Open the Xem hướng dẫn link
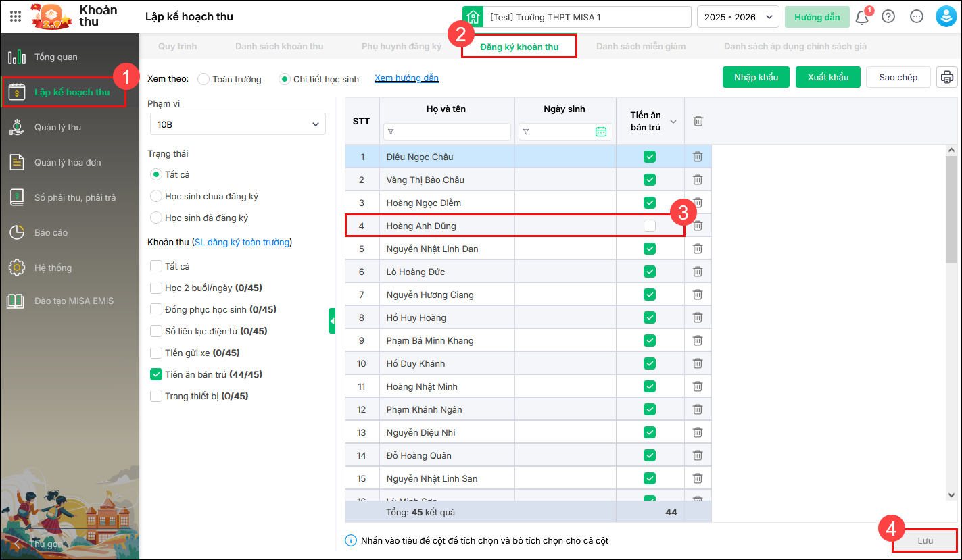Image resolution: width=962 pixels, height=560 pixels. [x=406, y=78]
